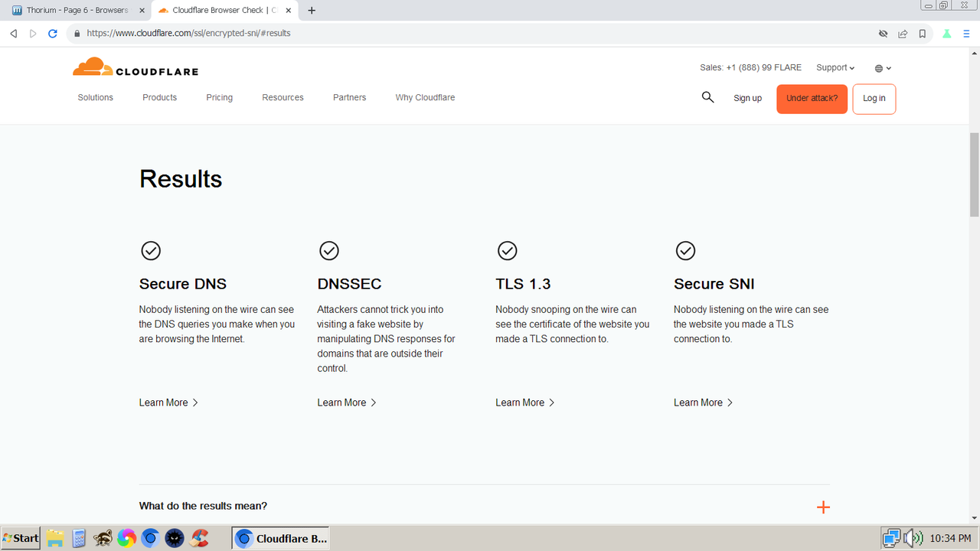Open the green flask extension icon
This screenshot has height=551, width=980.
(x=947, y=34)
